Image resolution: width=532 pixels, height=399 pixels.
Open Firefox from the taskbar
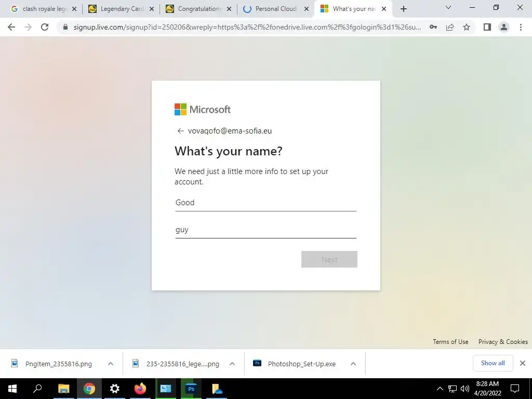pos(140,389)
